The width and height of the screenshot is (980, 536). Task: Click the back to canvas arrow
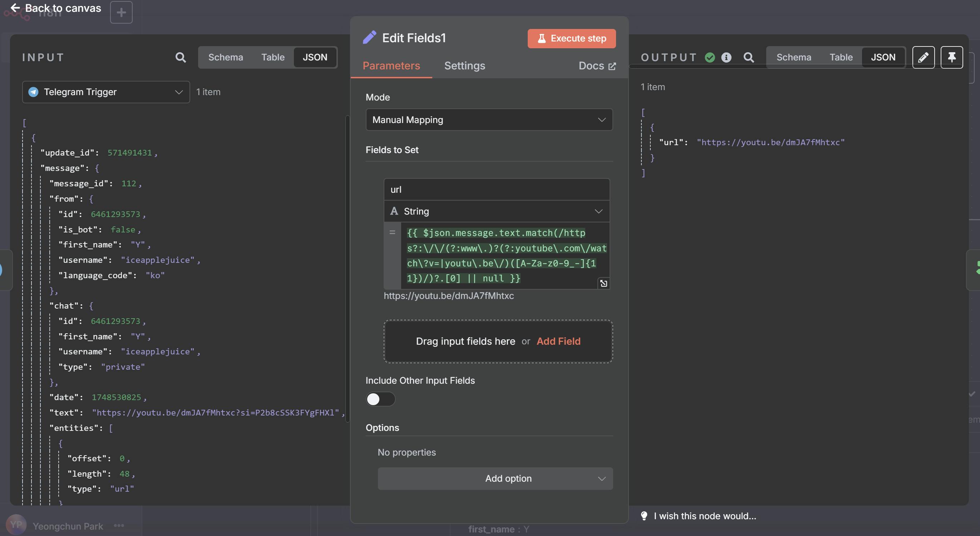pos(15,8)
